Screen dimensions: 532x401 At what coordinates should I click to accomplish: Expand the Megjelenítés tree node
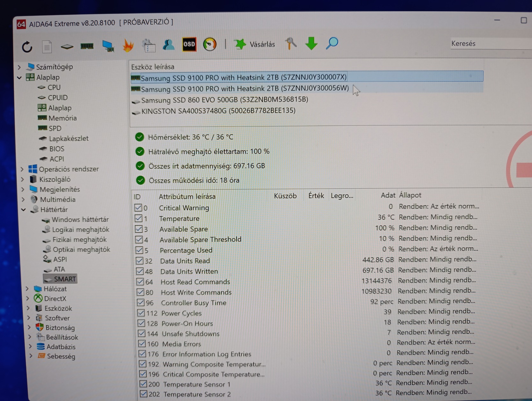[23, 189]
